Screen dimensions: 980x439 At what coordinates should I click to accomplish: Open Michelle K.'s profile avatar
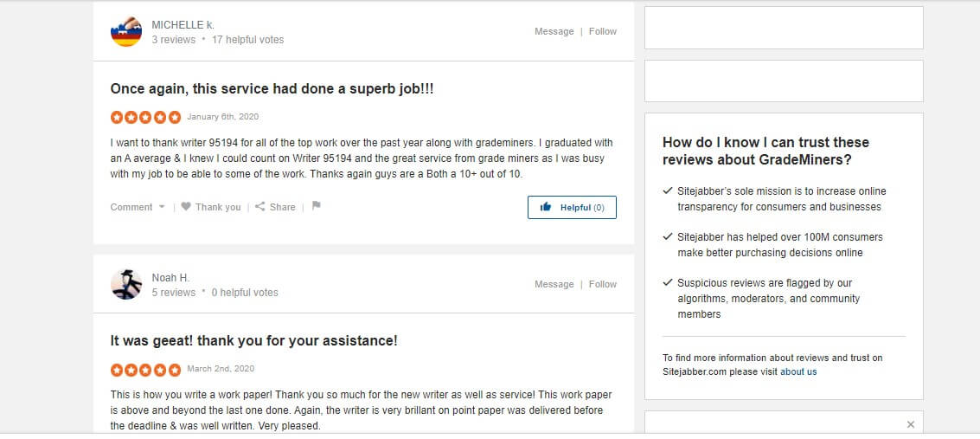pos(125,32)
